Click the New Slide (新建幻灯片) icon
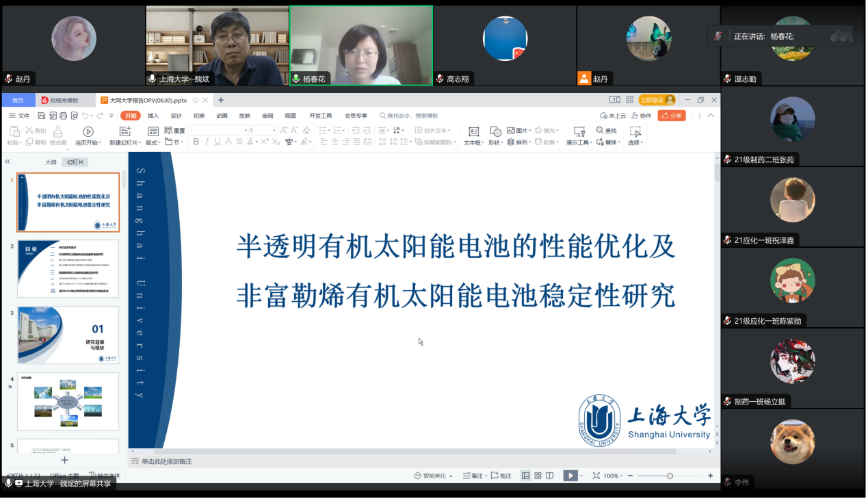868x501 pixels. point(124,131)
